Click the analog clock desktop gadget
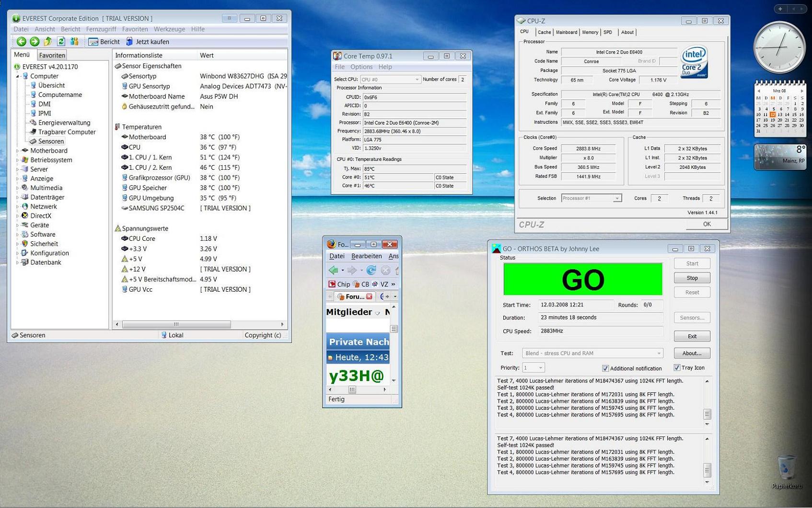 [x=779, y=47]
